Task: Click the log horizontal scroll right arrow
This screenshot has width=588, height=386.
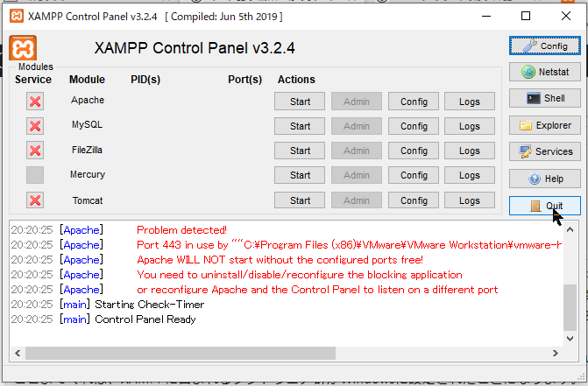Action: pyautogui.click(x=556, y=353)
